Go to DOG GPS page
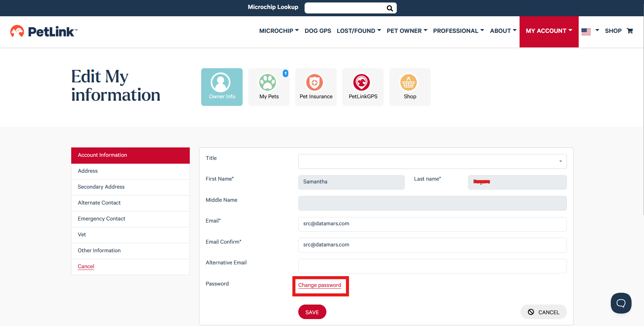Viewport: 644px width, 326px height. coord(318,31)
